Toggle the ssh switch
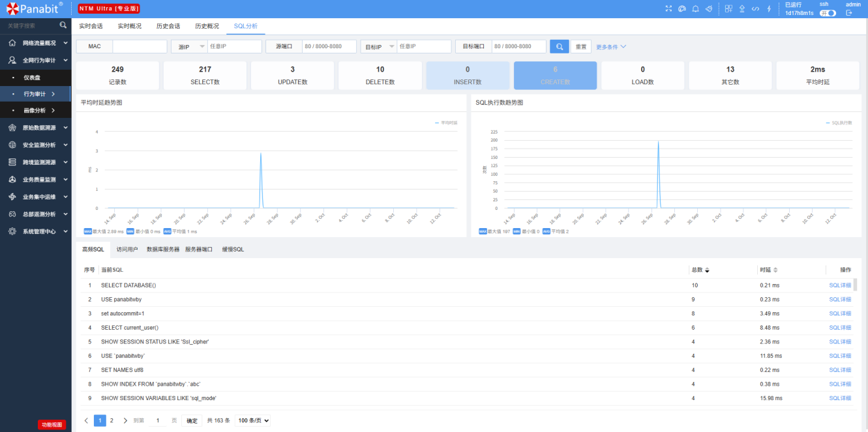Viewport: 868px width, 432px height. tap(828, 13)
